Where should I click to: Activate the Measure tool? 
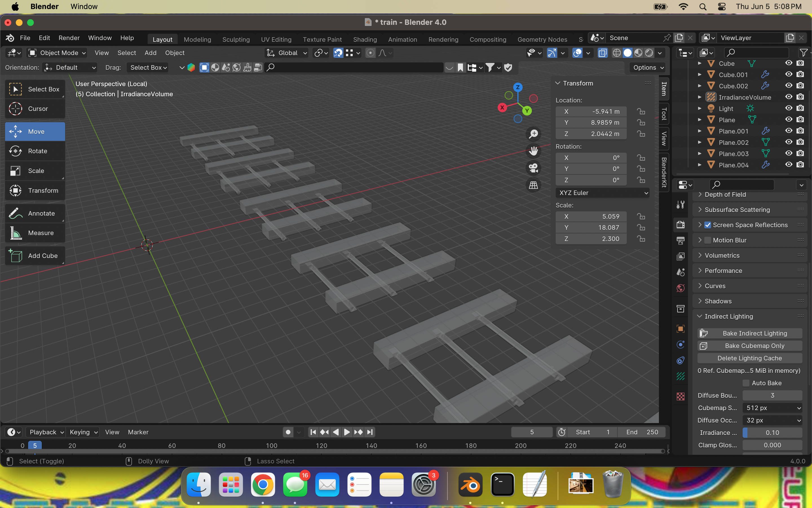[x=35, y=233]
